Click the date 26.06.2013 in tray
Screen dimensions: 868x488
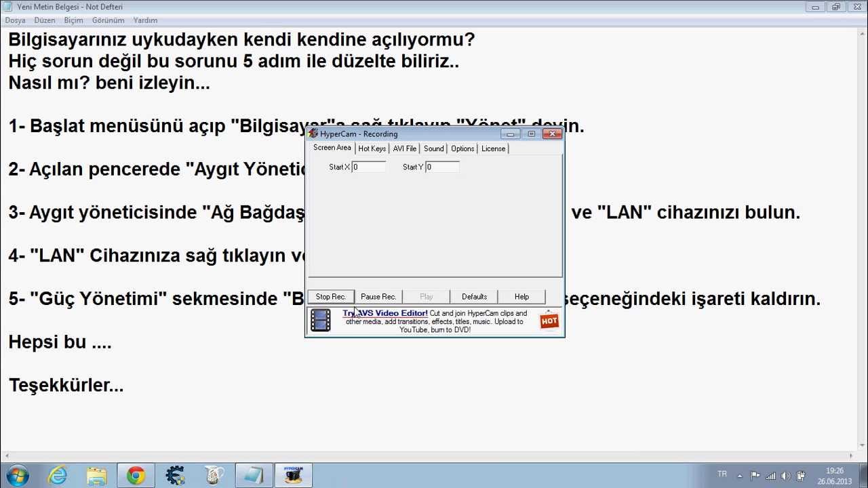click(835, 482)
